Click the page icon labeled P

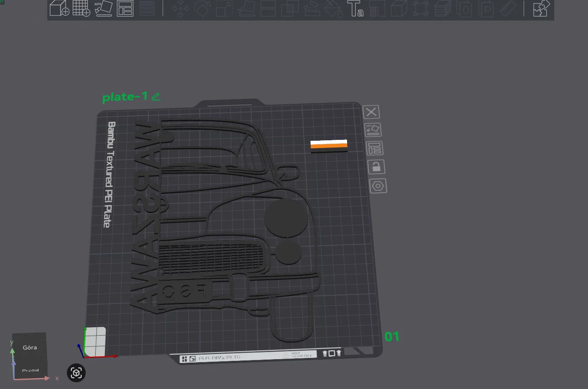tap(486, 8)
